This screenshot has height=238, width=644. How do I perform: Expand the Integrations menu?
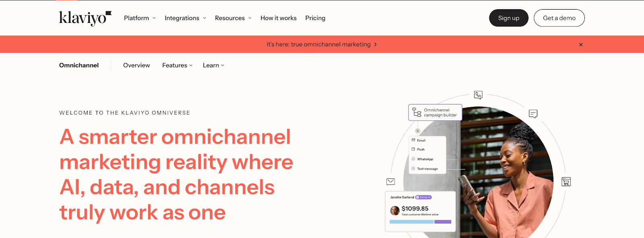186,18
